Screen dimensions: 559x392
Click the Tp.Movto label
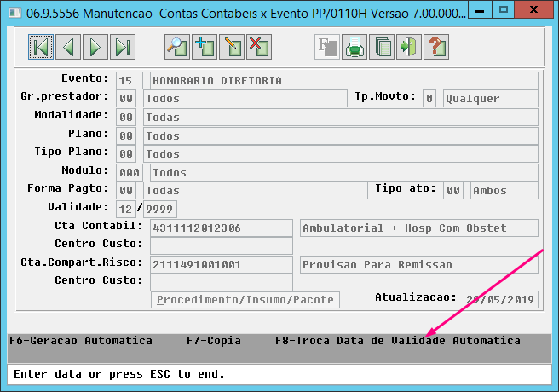click(385, 96)
